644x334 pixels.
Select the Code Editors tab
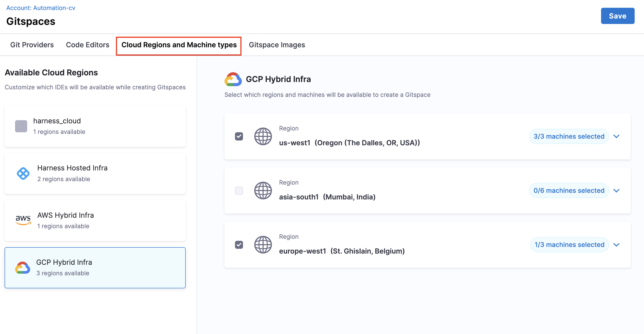(87, 45)
